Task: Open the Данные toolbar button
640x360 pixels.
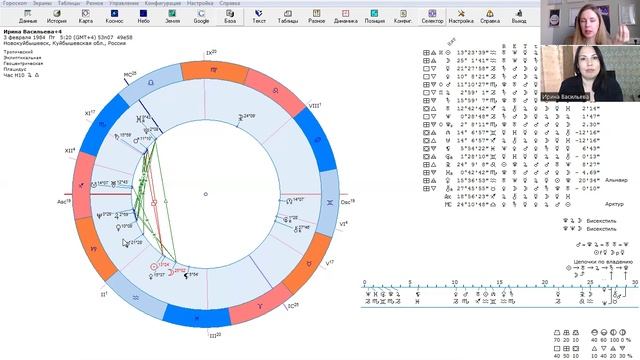Action: click(28, 17)
